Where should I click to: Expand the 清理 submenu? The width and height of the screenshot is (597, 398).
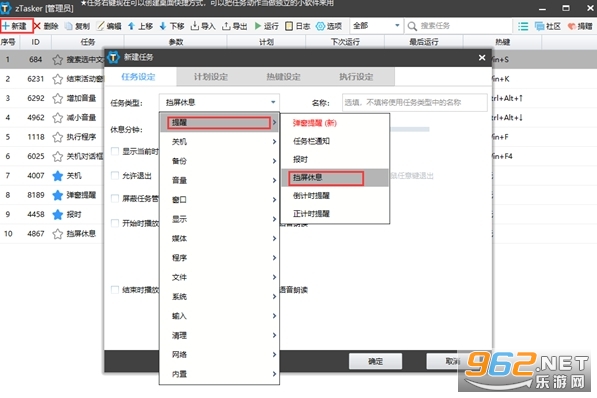pos(219,335)
